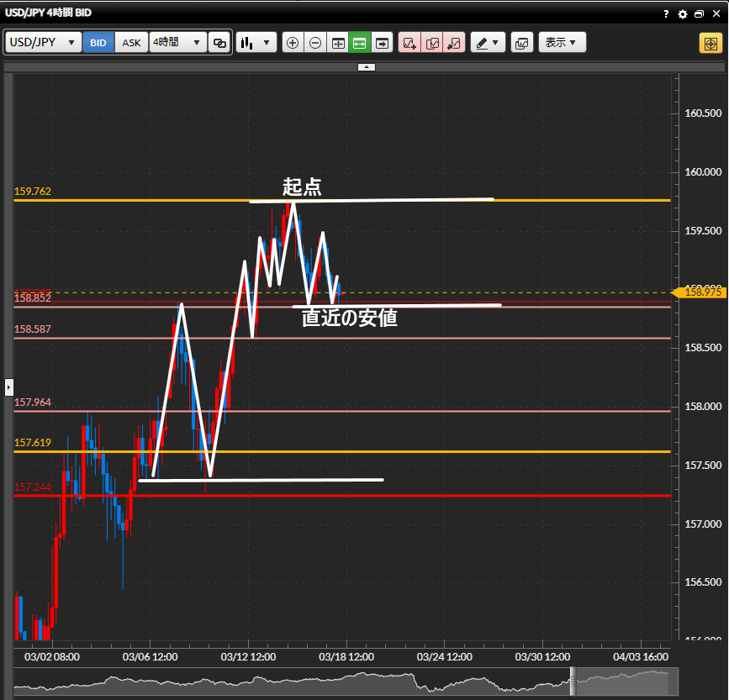729x700 pixels.
Task: Click the scroll-to-latest candle icon
Action: pos(383,43)
